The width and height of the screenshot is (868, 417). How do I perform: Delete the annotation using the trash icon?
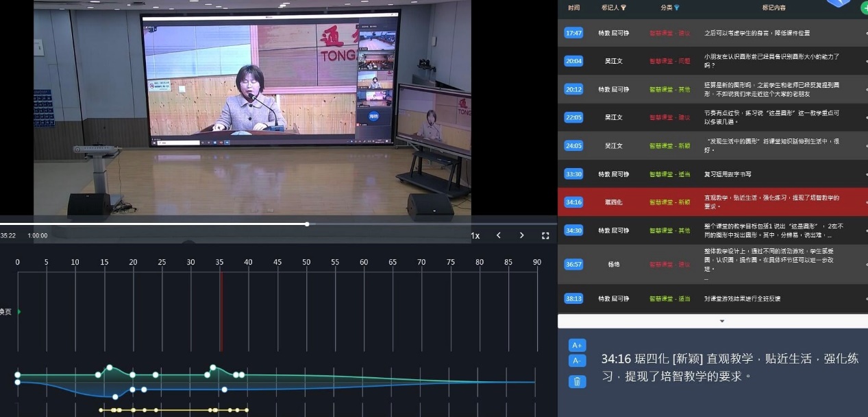click(577, 381)
